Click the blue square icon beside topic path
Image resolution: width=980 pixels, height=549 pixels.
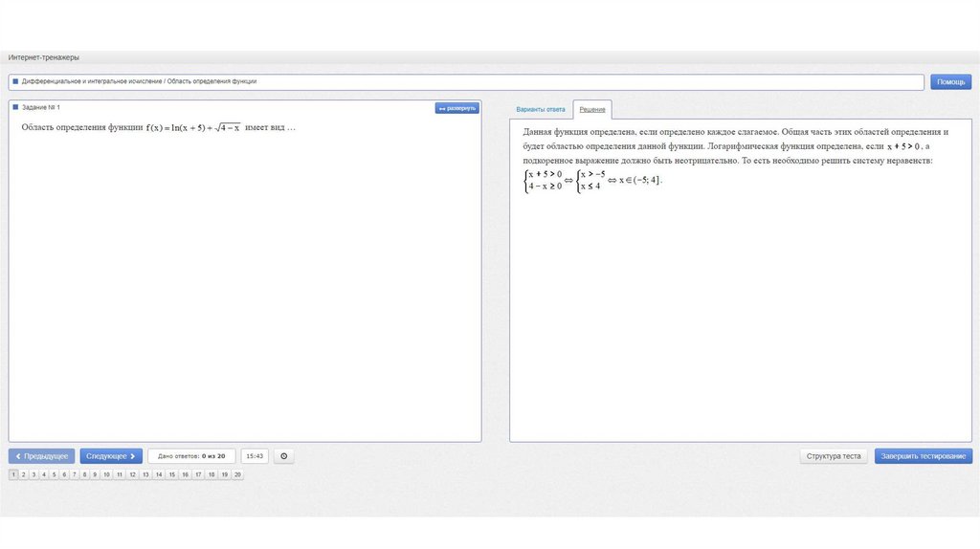15,81
